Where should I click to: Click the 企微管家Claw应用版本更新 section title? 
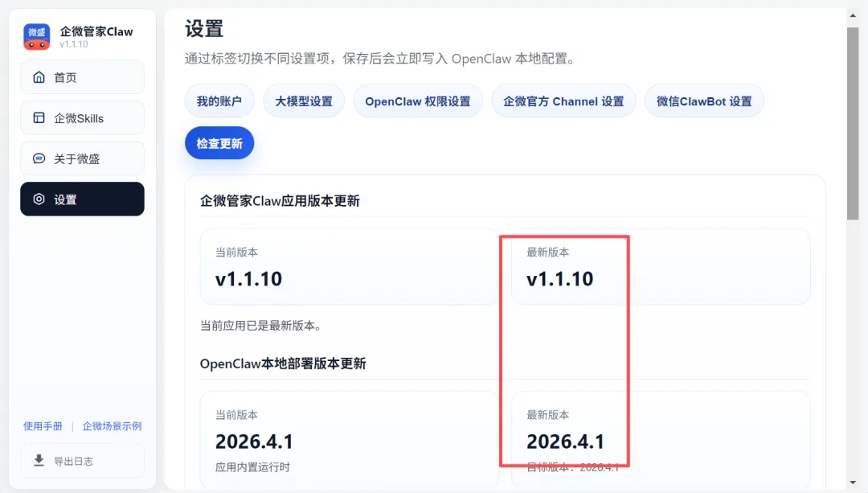280,200
